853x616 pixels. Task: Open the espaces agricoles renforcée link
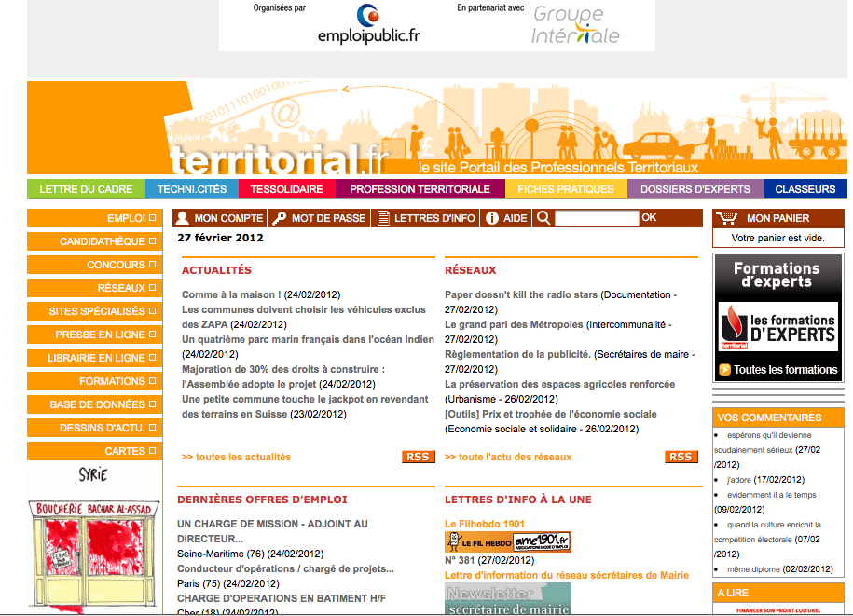coord(559,384)
